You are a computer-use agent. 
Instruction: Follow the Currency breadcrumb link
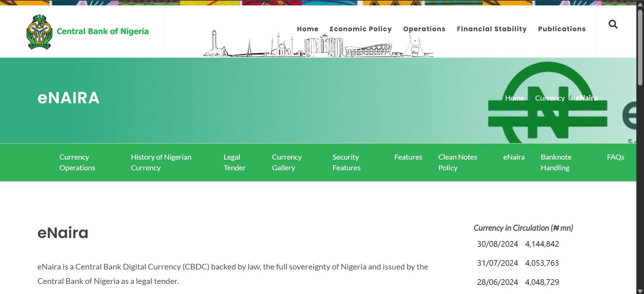(x=550, y=98)
